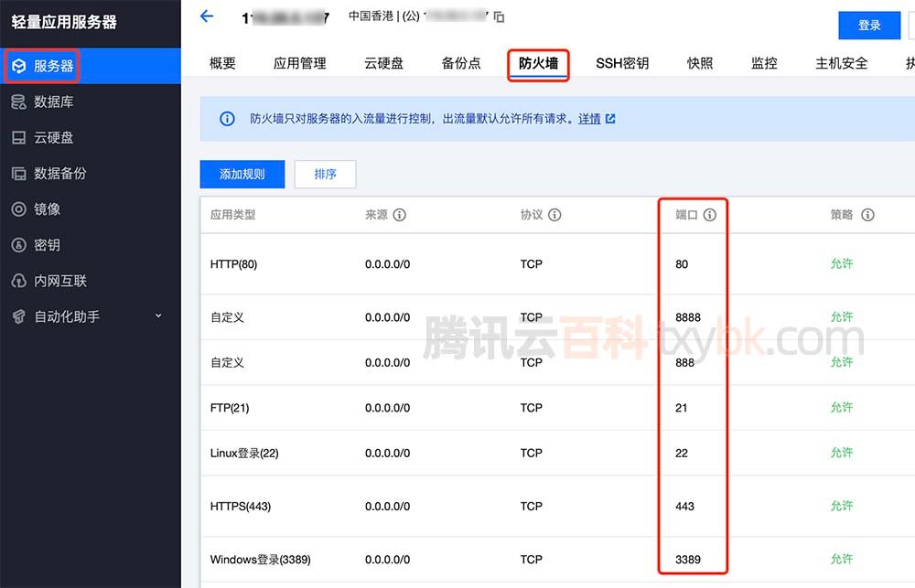The height and width of the screenshot is (588, 915).
Task: Click the info icon next to 来源
Action: [400, 215]
